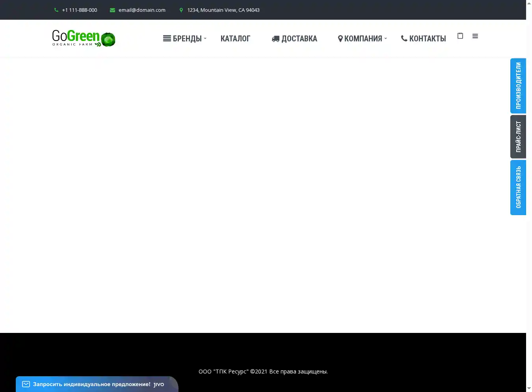Click the envelope icon beside email address
Image resolution: width=532 pixels, height=392 pixels.
pyautogui.click(x=112, y=10)
